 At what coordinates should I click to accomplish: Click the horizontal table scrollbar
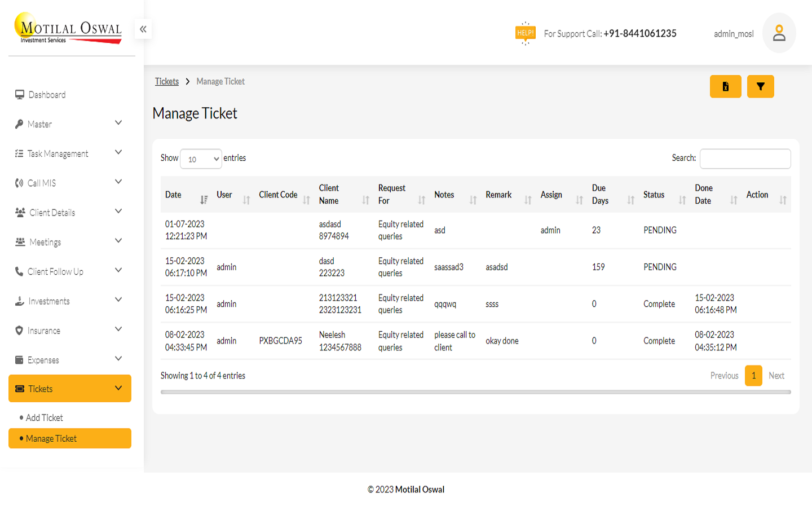click(x=476, y=392)
